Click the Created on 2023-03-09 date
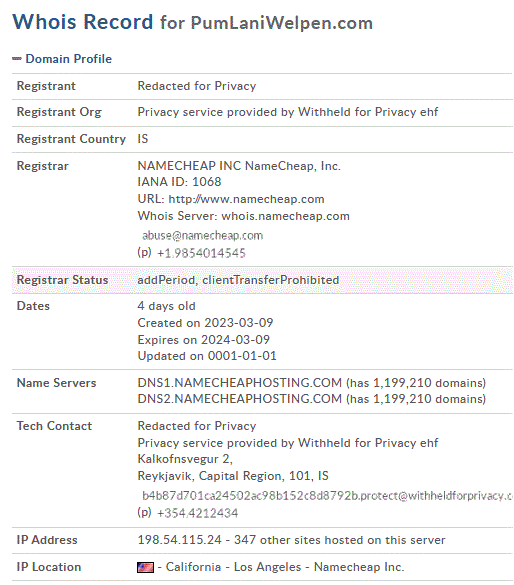The width and height of the screenshot is (514, 585). 205,323
